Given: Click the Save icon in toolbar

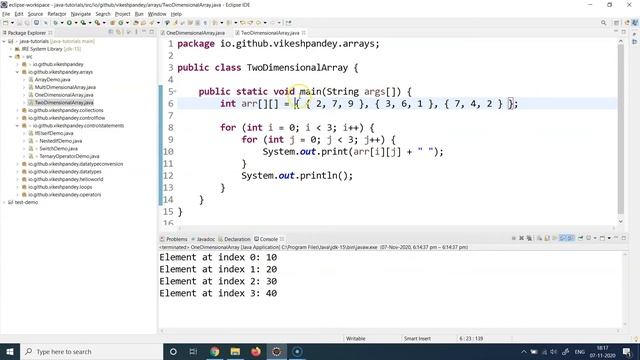Looking at the screenshot, I should (x=19, y=22).
